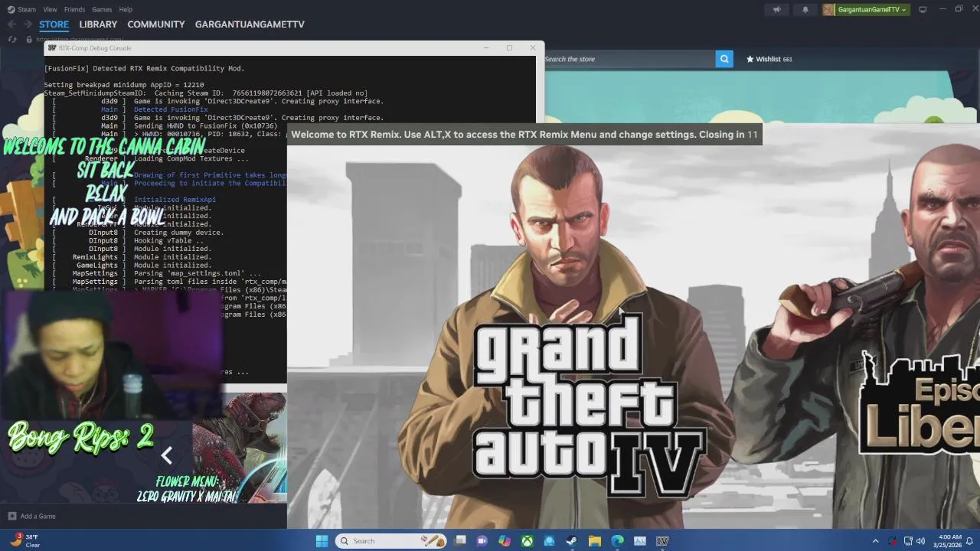Click the dinosaur game thumbnail in the store
This screenshot has height=551, width=980.
coord(240,448)
